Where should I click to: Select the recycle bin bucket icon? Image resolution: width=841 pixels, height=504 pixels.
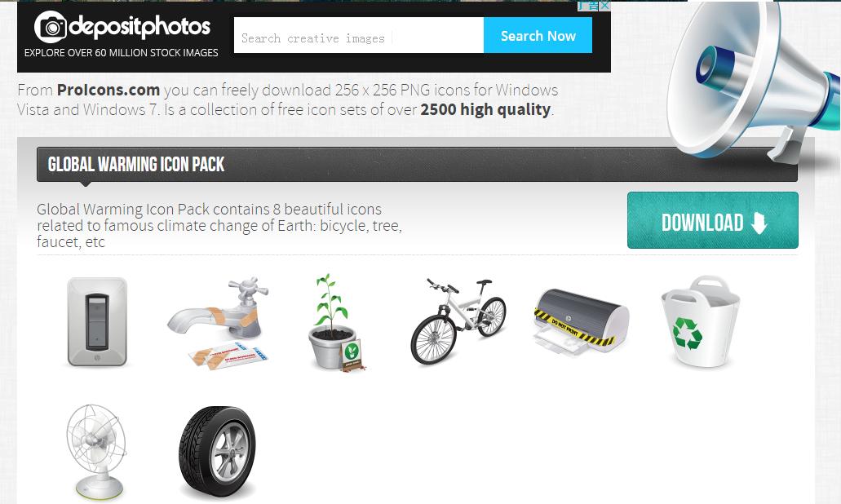pyautogui.click(x=701, y=321)
